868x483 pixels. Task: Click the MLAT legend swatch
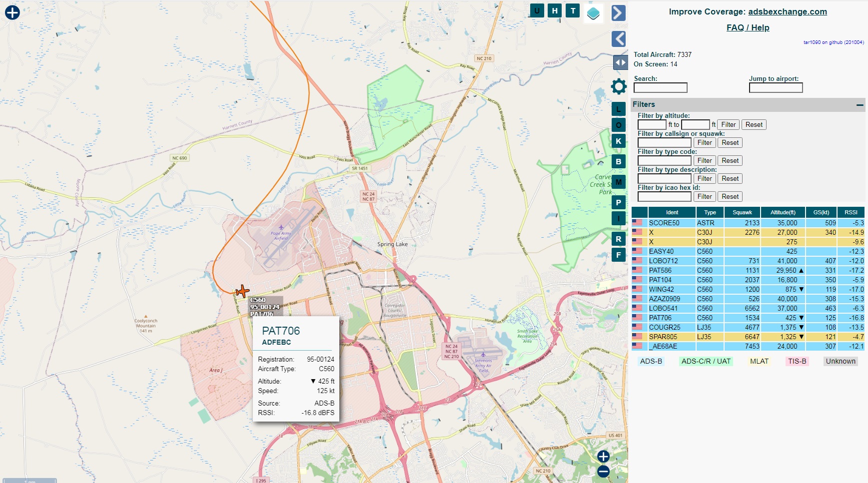(759, 361)
